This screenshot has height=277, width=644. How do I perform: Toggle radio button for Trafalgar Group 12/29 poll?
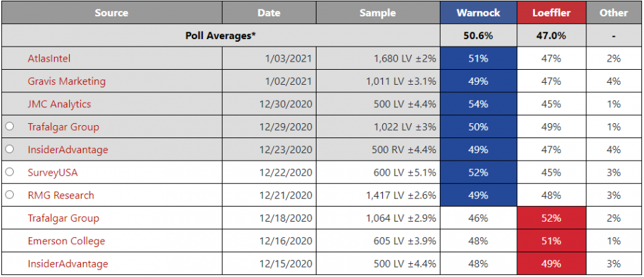(10, 127)
